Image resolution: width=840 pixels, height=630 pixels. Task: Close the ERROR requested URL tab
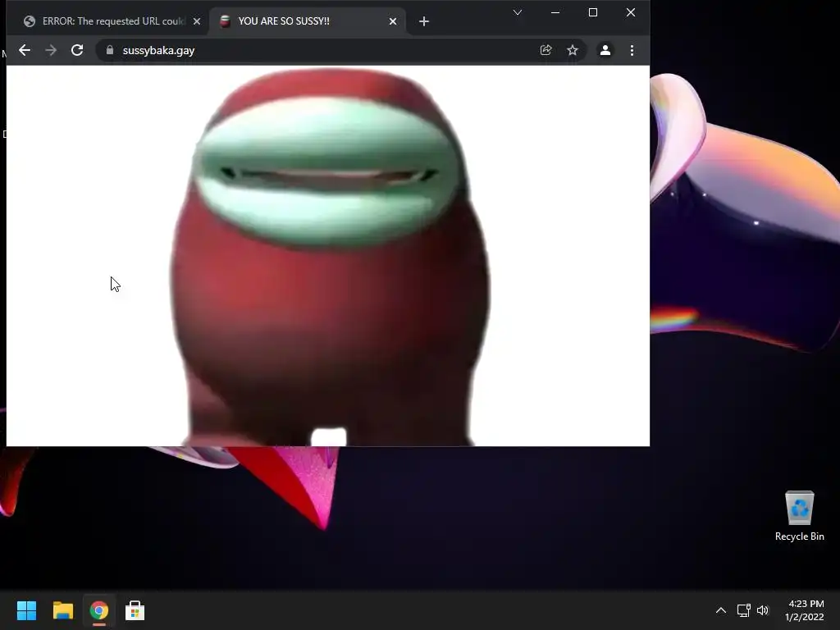197,21
